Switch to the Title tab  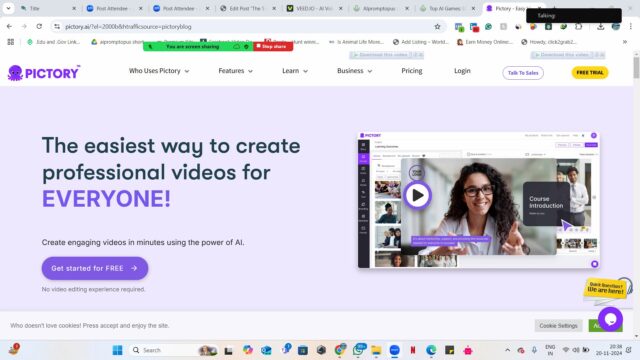(x=48, y=8)
